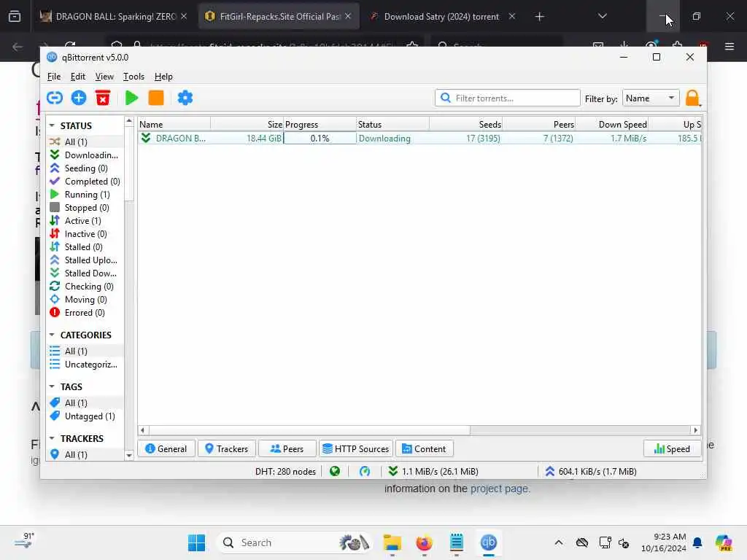747x560 pixels.
Task: Open Options via blue gear icon
Action: coord(185,98)
